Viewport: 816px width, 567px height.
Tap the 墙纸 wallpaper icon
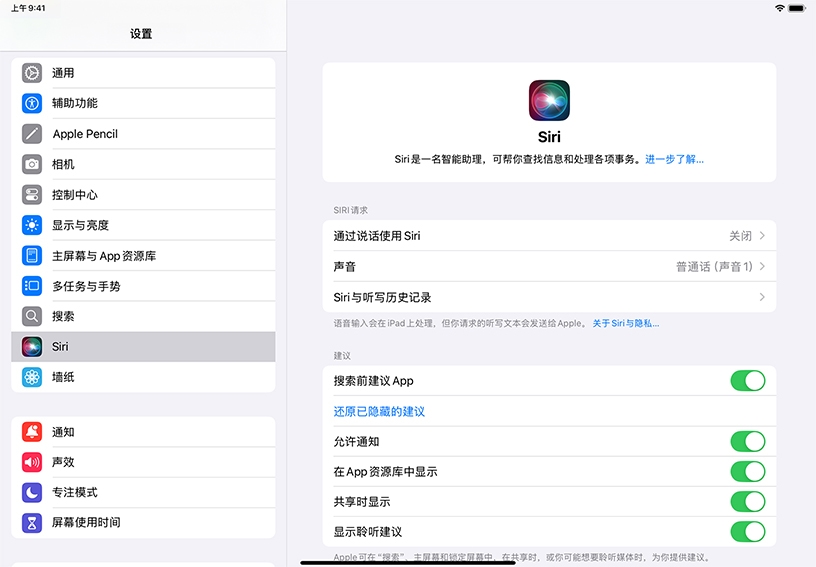32,377
